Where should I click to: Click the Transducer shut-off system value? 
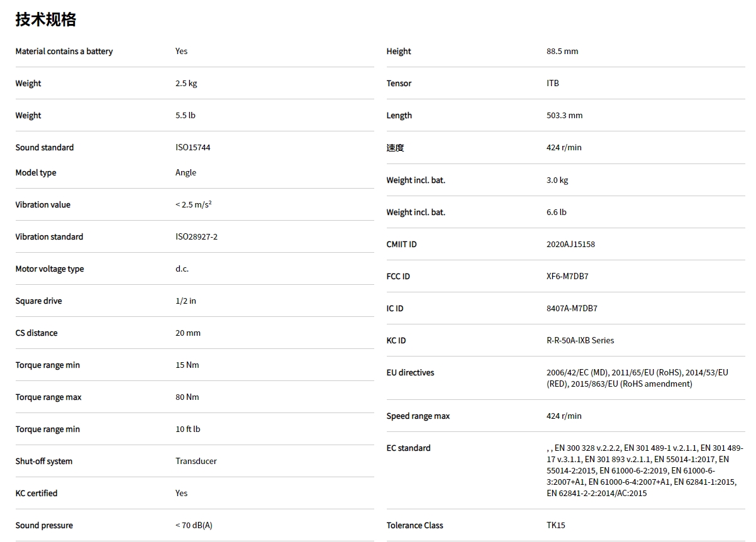pos(196,462)
